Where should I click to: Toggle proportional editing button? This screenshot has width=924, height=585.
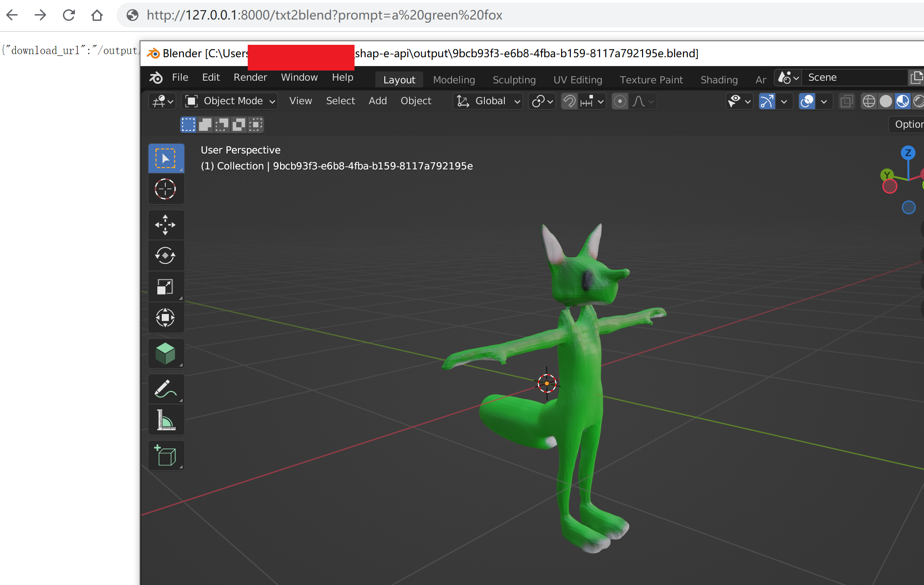(x=620, y=102)
